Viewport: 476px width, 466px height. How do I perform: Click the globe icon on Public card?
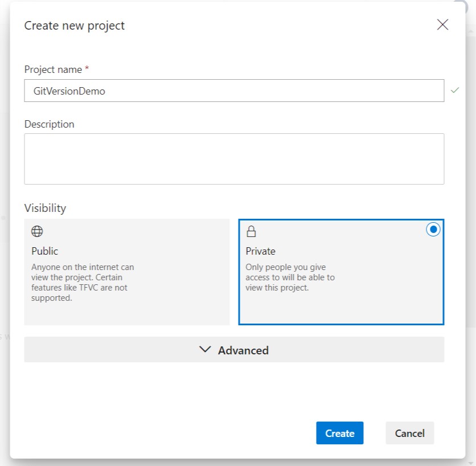[37, 231]
